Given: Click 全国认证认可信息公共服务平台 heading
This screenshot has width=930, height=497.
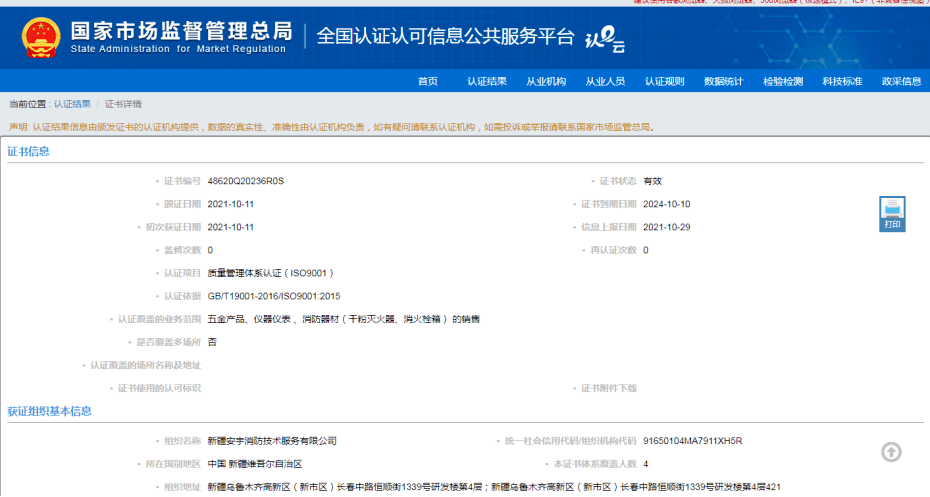Looking at the screenshot, I should (x=445, y=36).
